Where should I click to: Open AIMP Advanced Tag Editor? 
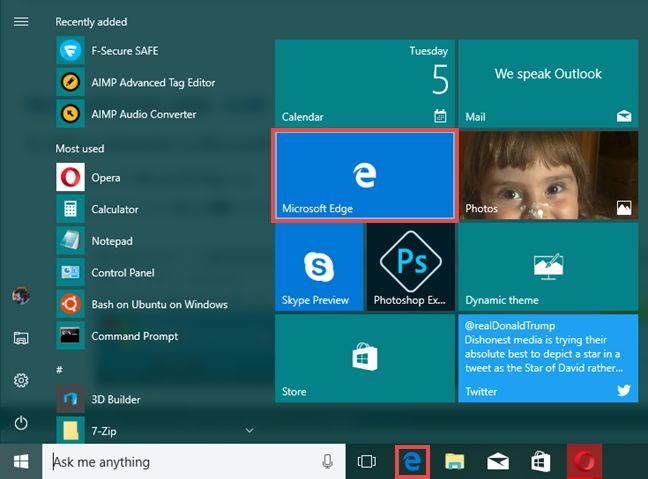click(155, 82)
